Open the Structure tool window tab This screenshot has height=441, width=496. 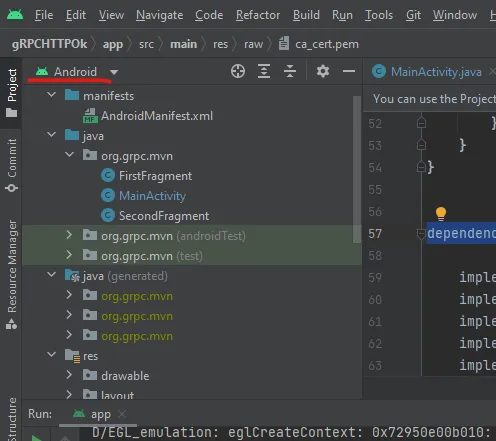11,419
